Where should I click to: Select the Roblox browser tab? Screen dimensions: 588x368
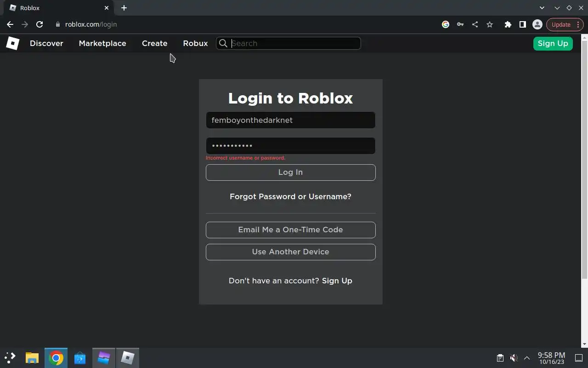point(60,8)
